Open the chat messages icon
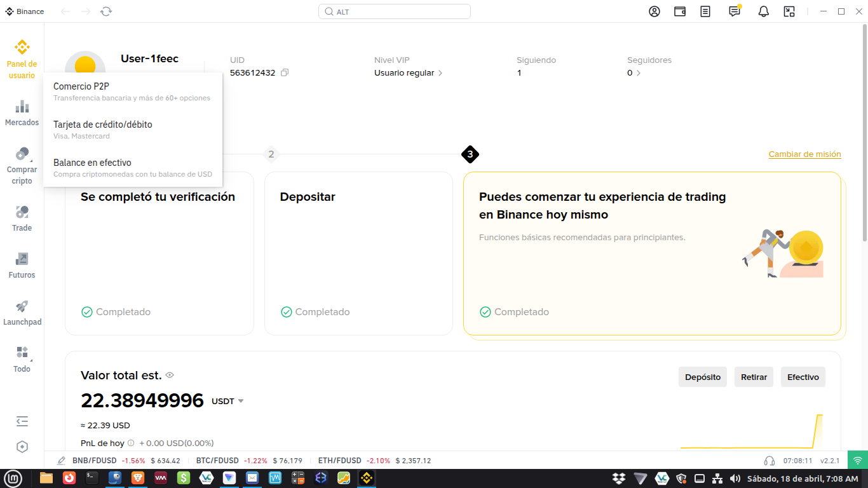The image size is (868, 488). (735, 11)
